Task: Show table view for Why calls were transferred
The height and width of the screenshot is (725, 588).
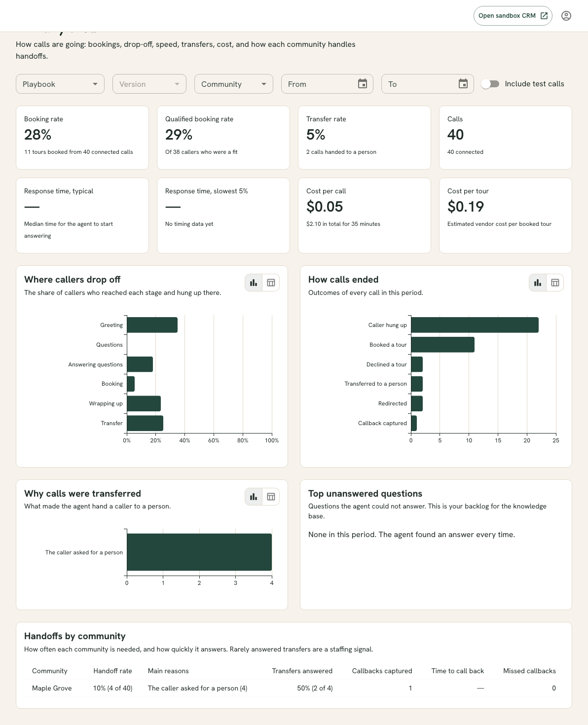Action: (x=271, y=497)
